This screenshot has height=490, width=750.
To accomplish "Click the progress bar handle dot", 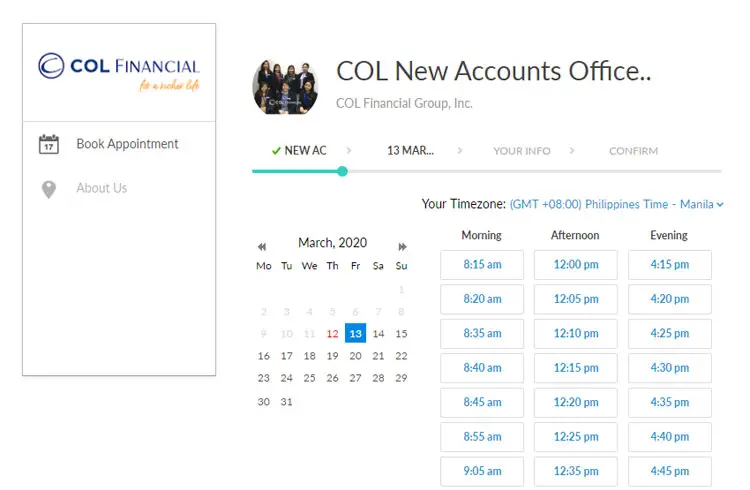I will coord(342,171).
